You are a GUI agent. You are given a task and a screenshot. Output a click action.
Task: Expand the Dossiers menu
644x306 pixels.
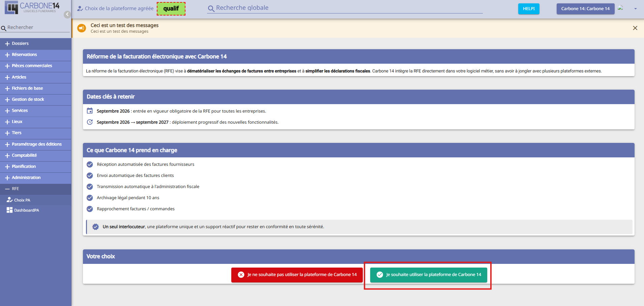(x=36, y=43)
